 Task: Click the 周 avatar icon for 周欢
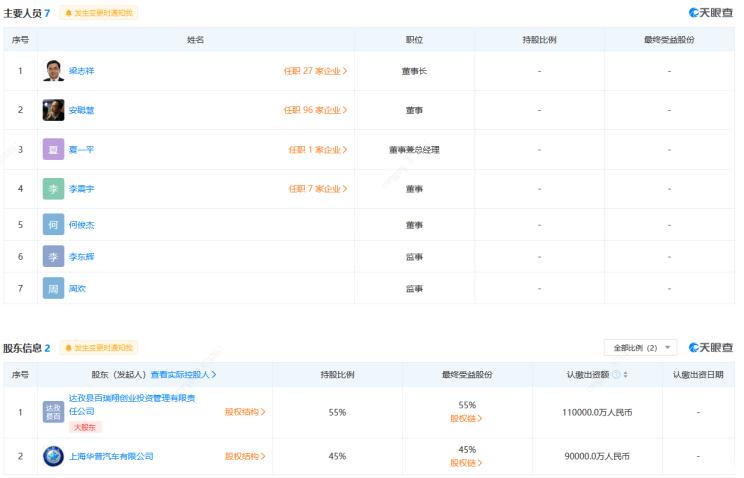[x=53, y=288]
